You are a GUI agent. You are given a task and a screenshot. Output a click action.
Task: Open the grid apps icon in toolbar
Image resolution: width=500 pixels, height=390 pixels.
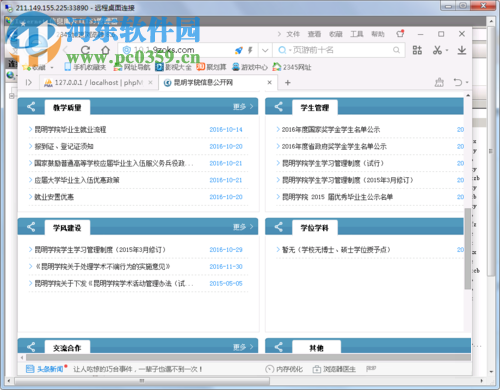point(417,50)
